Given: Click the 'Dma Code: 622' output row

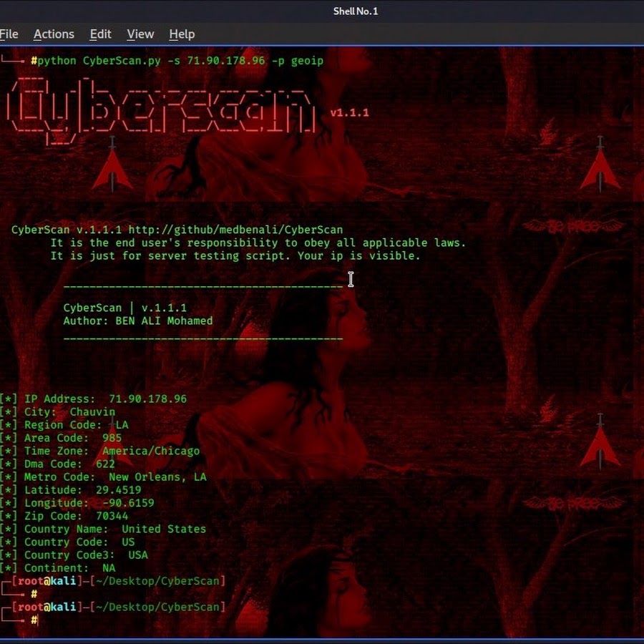Looking at the screenshot, I should coord(57,464).
